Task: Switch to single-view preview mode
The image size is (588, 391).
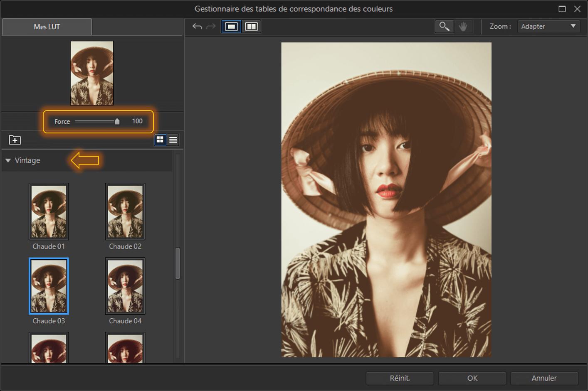Action: click(231, 27)
